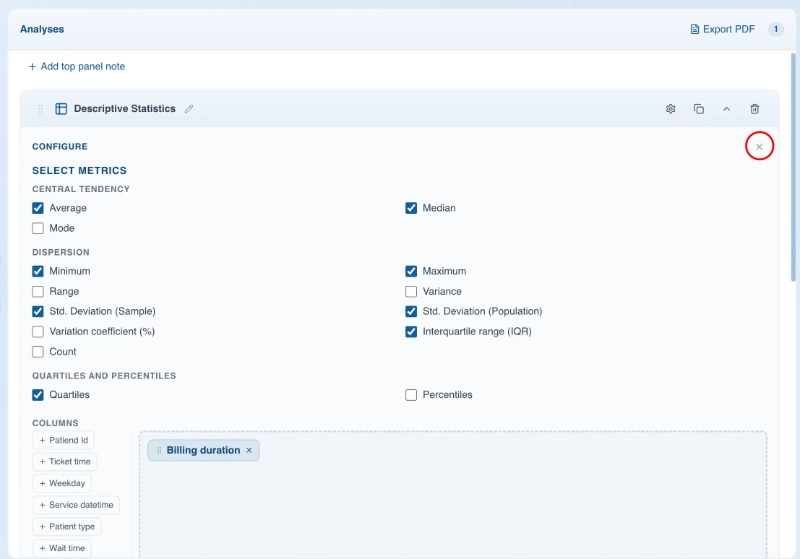The height and width of the screenshot is (559, 800).
Task: Grab the panel drag handle
Action: tap(41, 109)
